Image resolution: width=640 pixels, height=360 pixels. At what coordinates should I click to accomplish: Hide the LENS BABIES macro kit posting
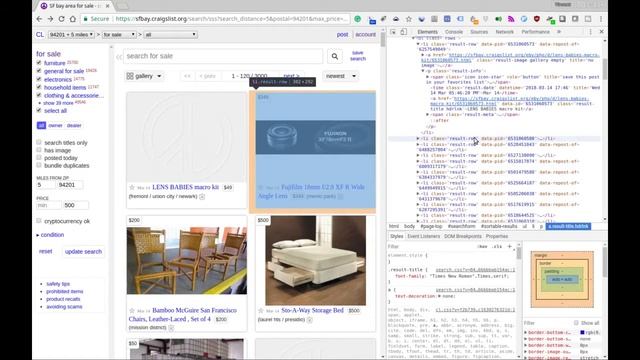[x=202, y=197]
